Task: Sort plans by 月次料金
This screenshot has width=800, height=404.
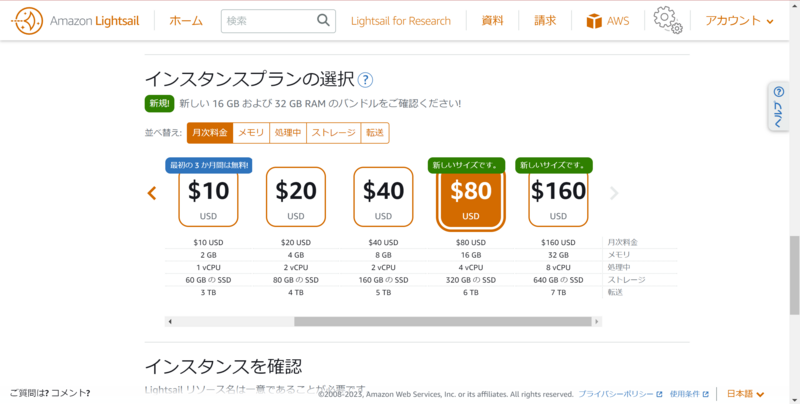Action: click(x=210, y=133)
